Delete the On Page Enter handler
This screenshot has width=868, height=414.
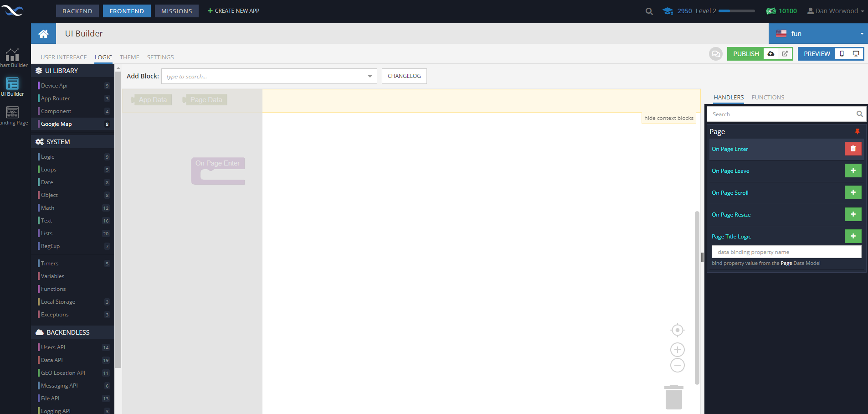853,149
